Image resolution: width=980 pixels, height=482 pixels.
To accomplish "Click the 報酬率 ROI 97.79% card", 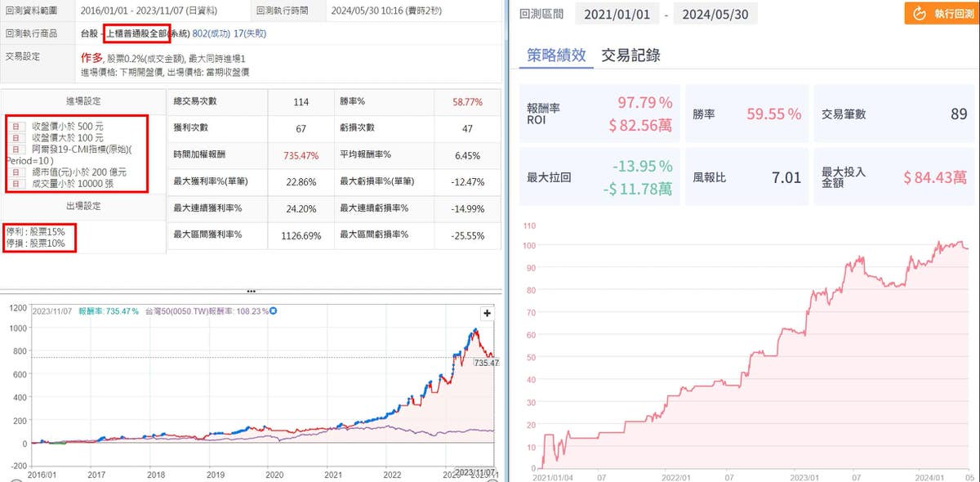I will point(602,112).
